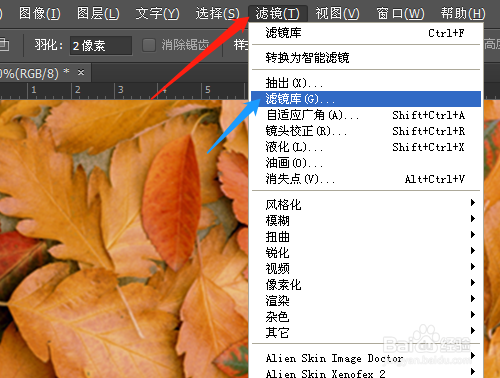The height and width of the screenshot is (378, 500).
Task: Click the 滤镜(T) menu
Action: point(277,14)
